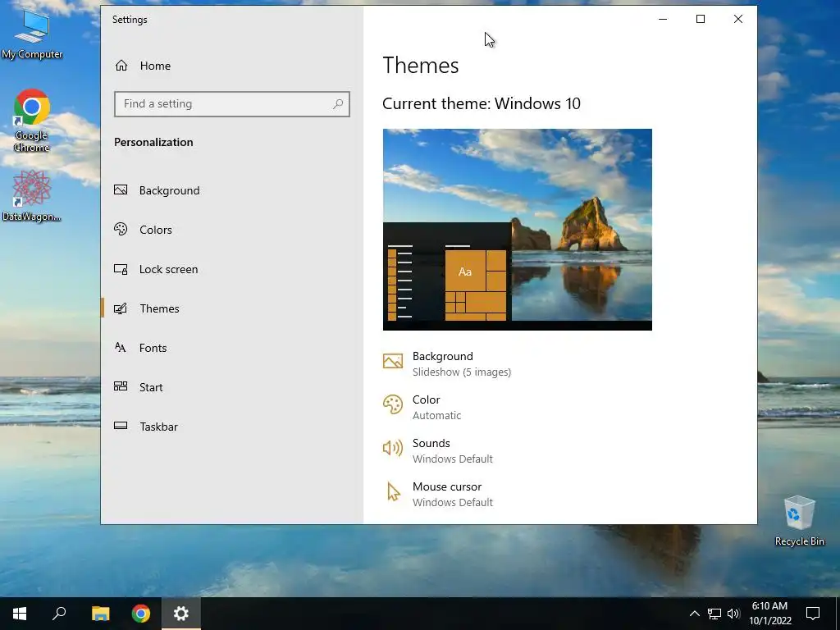The width and height of the screenshot is (840, 630).
Task: Open Mouse cursor Windows Default setting
Action: tap(452, 494)
